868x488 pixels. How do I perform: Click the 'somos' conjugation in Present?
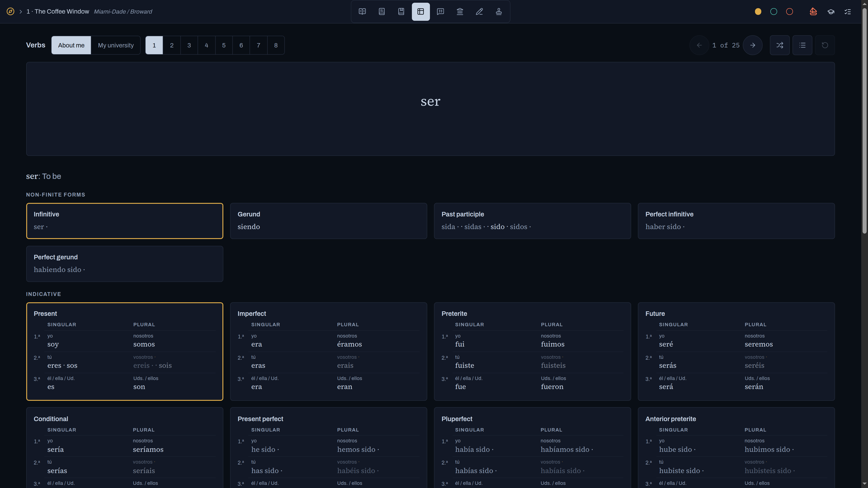pos(144,344)
